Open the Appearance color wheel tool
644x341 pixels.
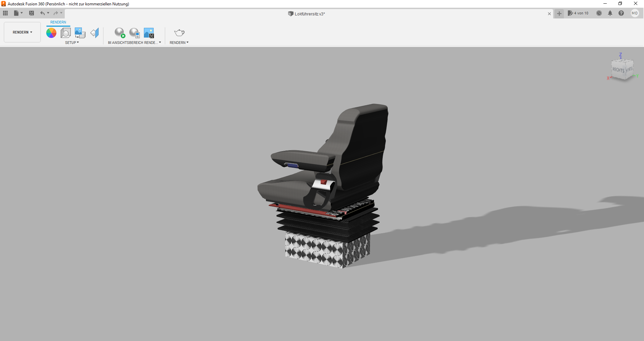(x=51, y=33)
